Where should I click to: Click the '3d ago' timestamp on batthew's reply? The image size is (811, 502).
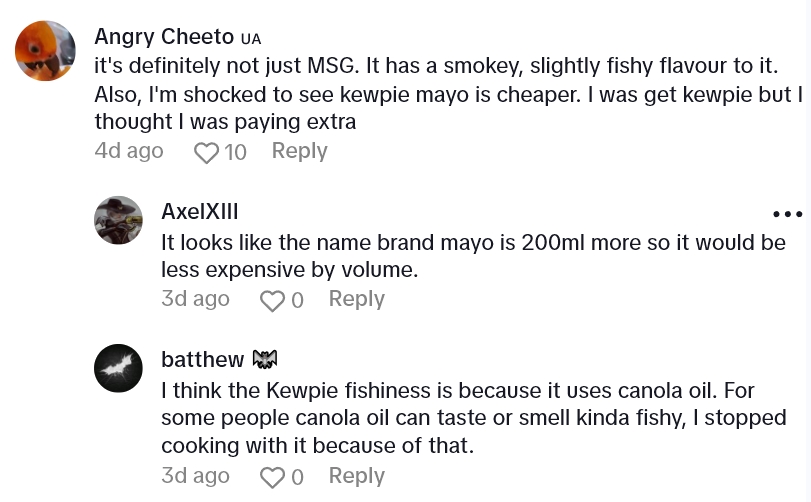(195, 476)
